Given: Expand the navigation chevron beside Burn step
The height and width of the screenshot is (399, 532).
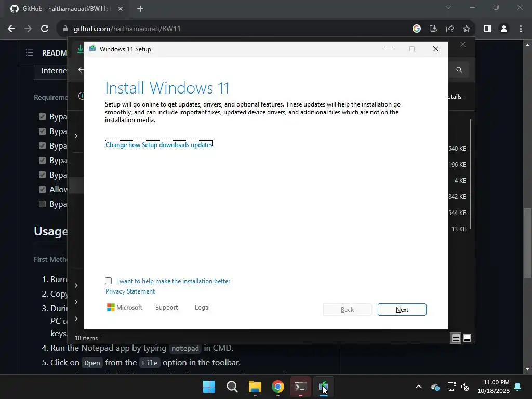Looking at the screenshot, I should 76,285.
